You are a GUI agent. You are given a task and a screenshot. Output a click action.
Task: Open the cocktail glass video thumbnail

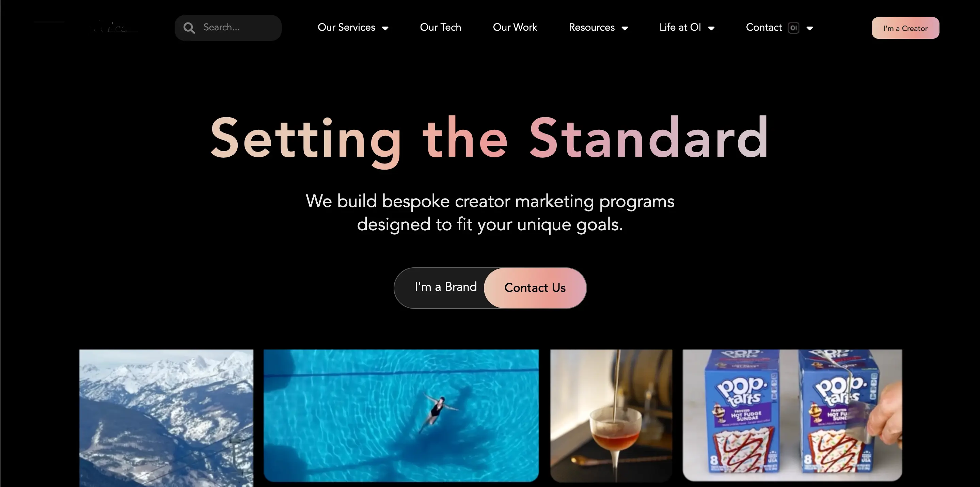pos(611,415)
